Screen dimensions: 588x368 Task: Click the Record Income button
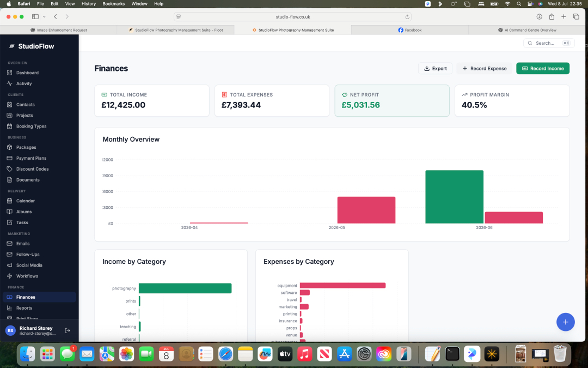[x=543, y=68]
